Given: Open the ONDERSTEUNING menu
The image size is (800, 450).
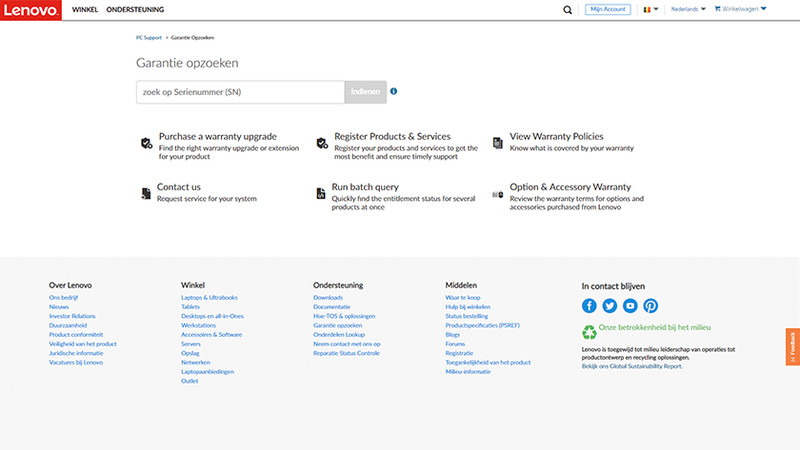Looking at the screenshot, I should [135, 9].
